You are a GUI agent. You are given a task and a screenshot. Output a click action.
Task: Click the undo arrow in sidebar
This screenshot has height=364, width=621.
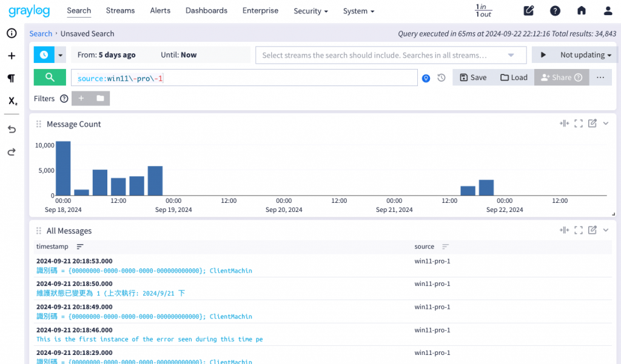pyautogui.click(x=12, y=130)
